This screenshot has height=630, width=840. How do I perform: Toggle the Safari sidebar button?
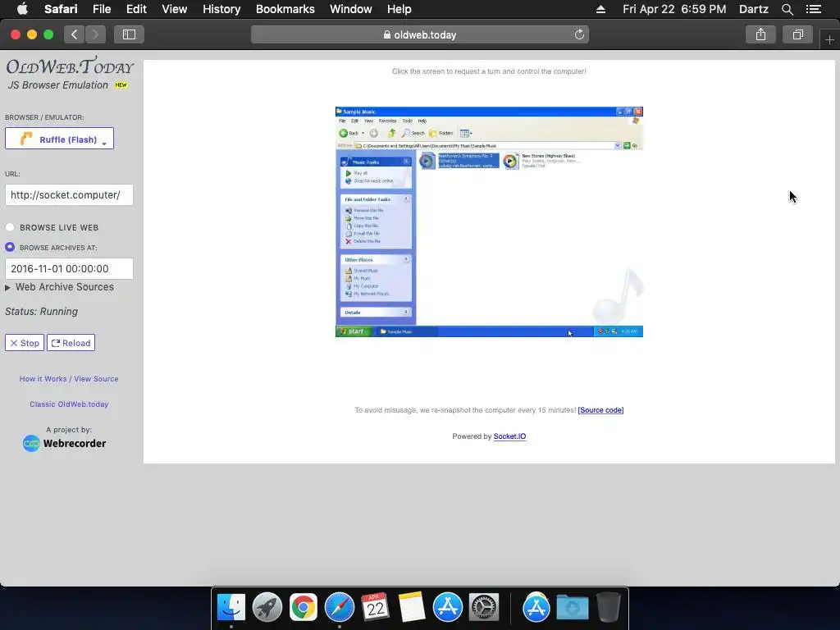pyautogui.click(x=129, y=34)
